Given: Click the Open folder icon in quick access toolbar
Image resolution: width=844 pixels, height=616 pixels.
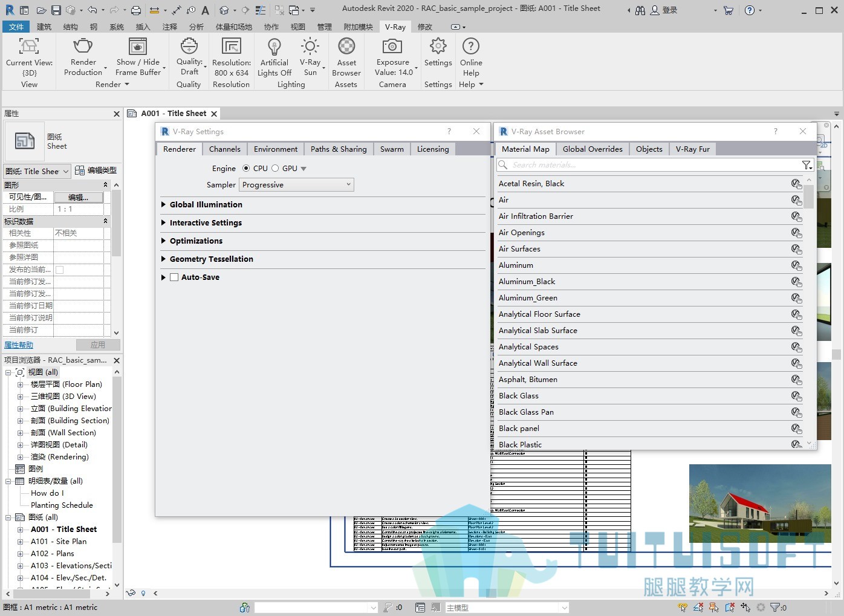Looking at the screenshot, I should (41, 10).
